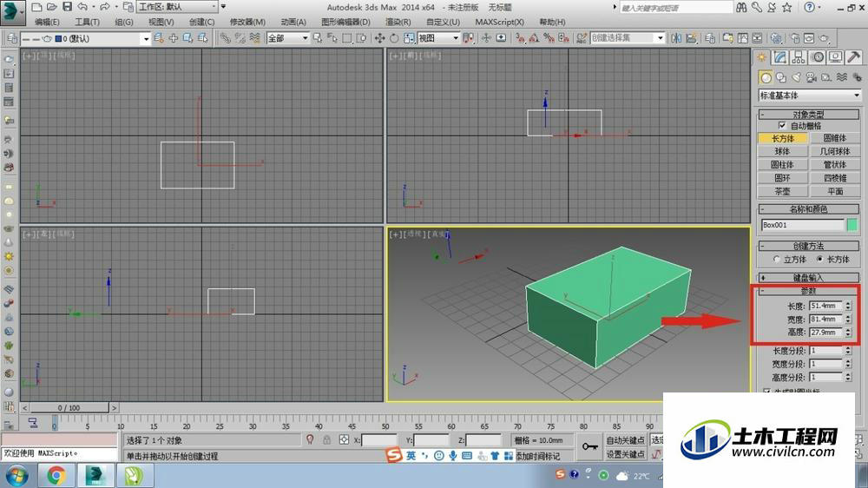
Task: Click the Set Key big key icon
Action: coord(590,446)
